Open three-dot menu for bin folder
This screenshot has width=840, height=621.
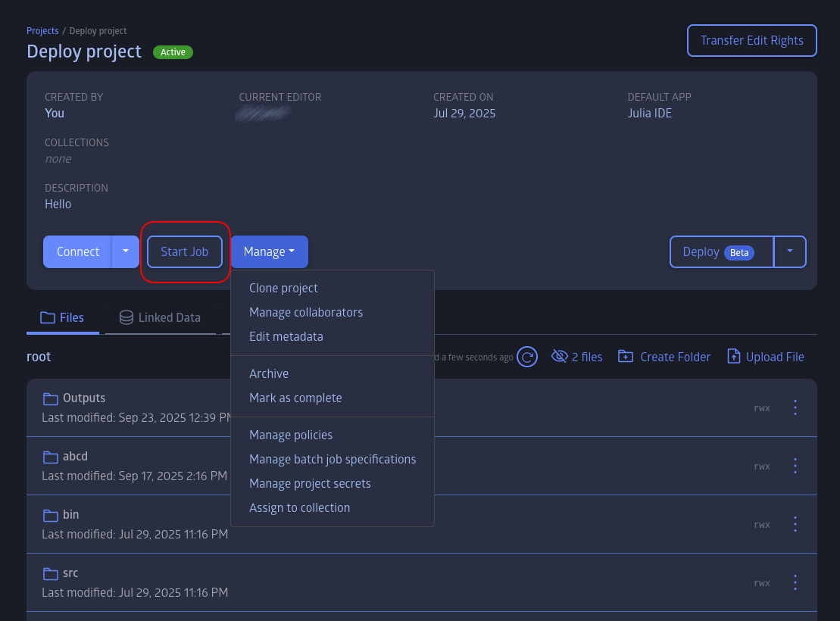pos(795,524)
